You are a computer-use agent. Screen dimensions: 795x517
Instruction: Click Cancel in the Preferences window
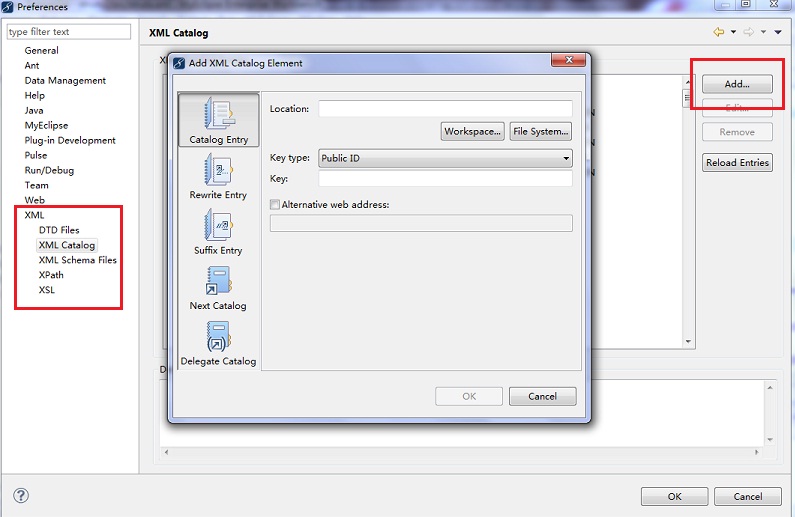748,497
